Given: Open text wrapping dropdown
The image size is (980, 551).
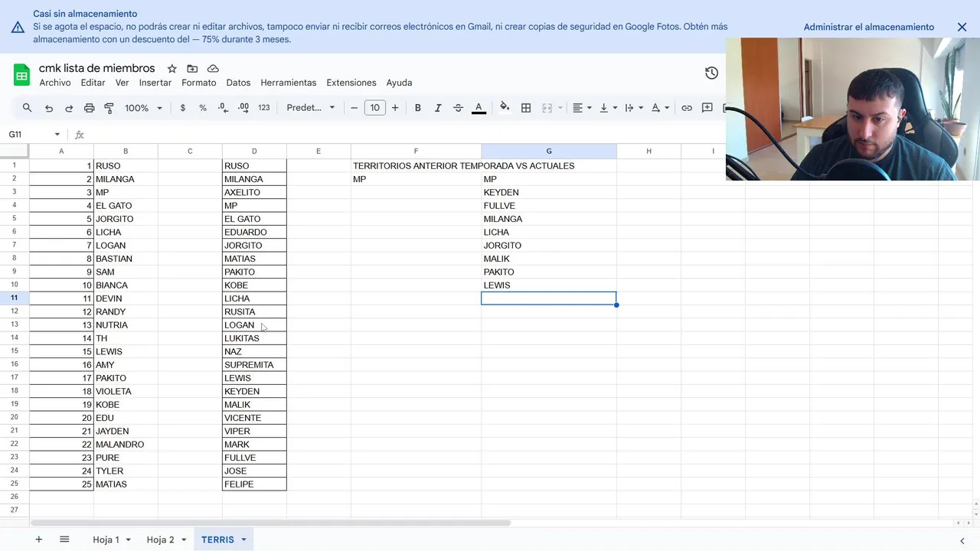Looking at the screenshot, I should tap(635, 108).
